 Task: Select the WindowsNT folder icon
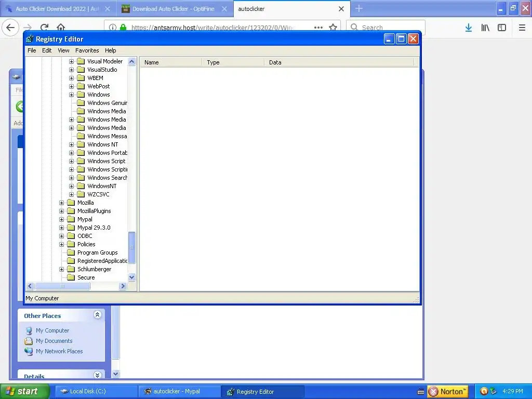tap(81, 186)
